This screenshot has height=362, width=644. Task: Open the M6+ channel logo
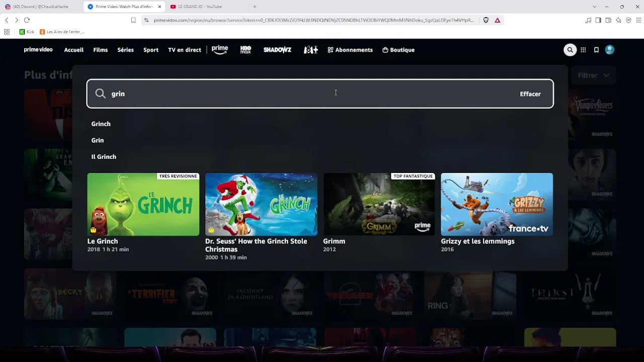310,50
